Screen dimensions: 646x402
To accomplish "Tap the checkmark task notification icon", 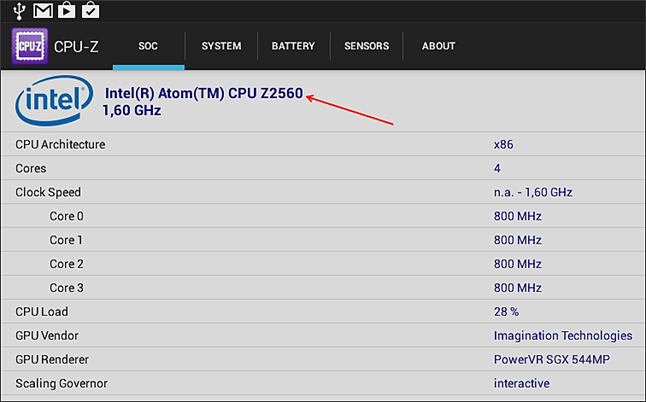I will point(90,11).
